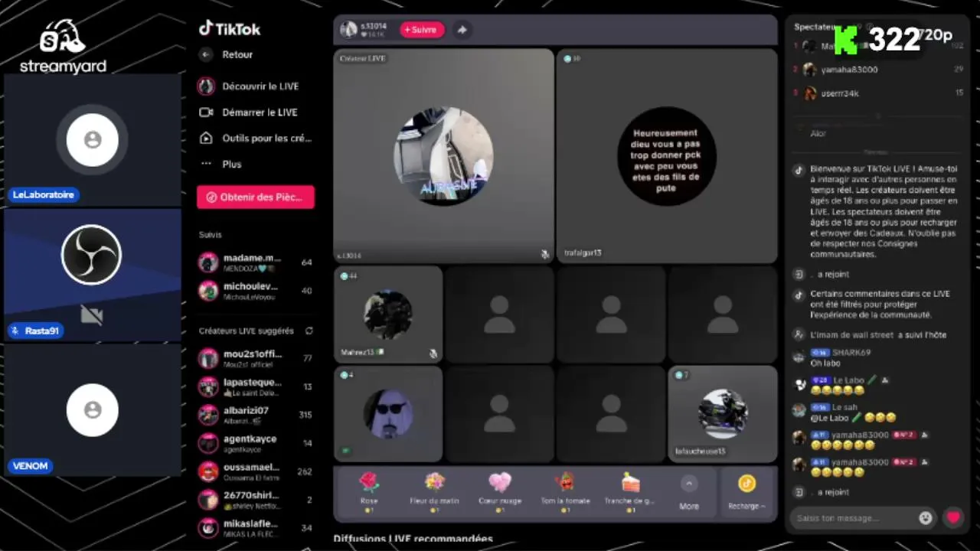980x551 pixels.
Task: Open suggested creator mikaslafle...
Action: (256, 528)
